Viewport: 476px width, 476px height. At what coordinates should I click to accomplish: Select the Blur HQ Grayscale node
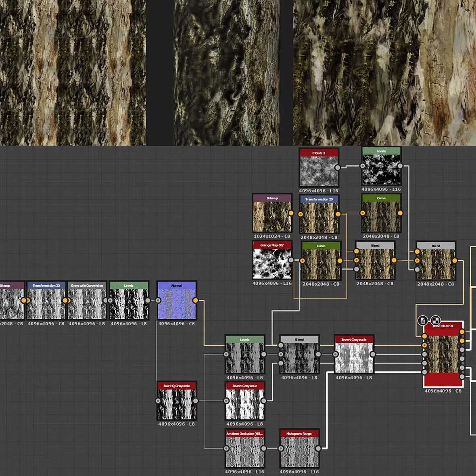pyautogui.click(x=177, y=401)
